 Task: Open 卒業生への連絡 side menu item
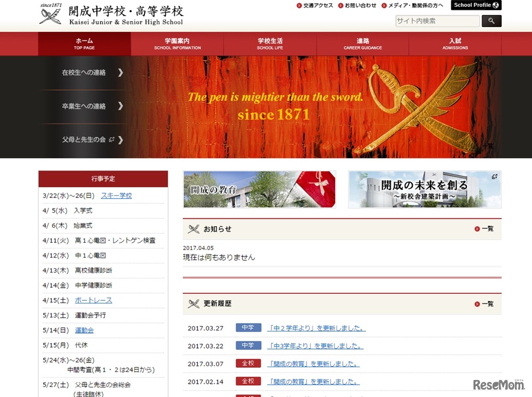pyautogui.click(x=84, y=106)
